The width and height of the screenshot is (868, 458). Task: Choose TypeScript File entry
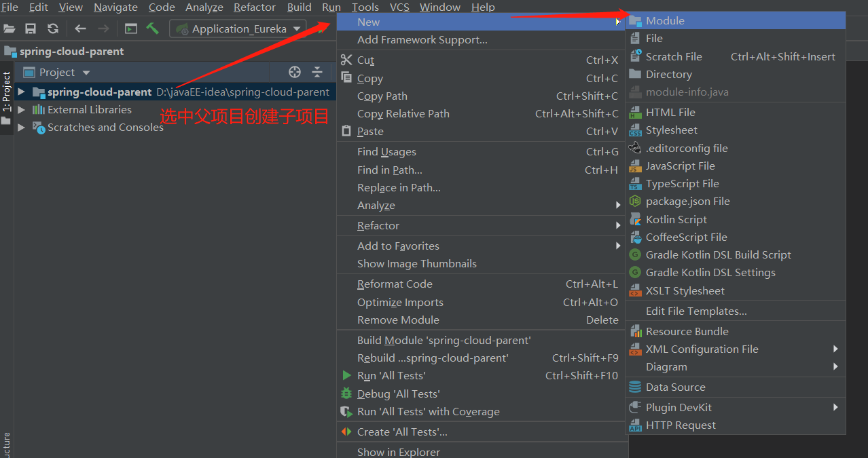[736, 184]
